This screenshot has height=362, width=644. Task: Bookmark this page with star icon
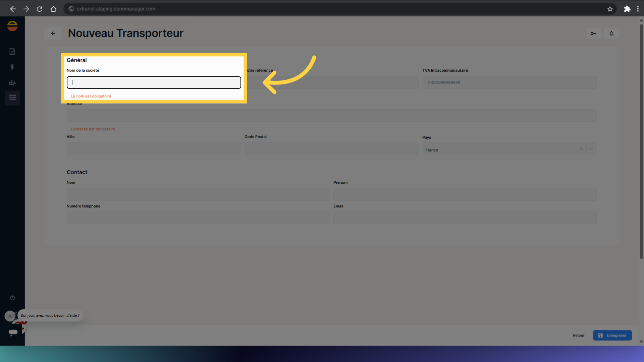pyautogui.click(x=610, y=9)
